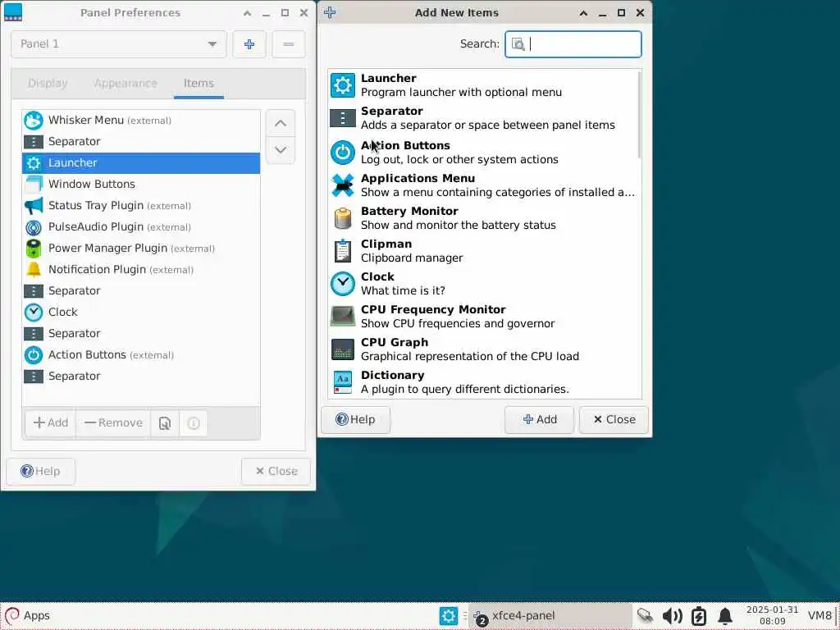Click the CPU Frequency Monitor icon
This screenshot has width=840, height=630.
point(342,317)
